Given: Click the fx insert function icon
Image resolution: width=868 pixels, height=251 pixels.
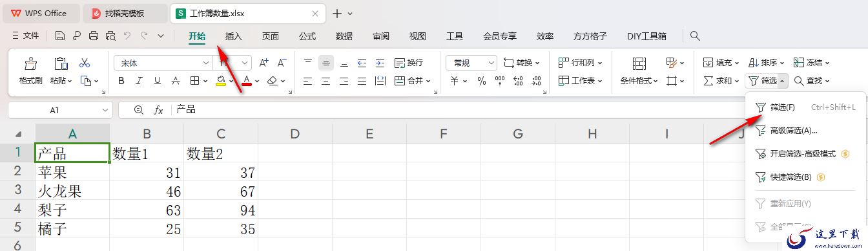Looking at the screenshot, I should click(158, 110).
